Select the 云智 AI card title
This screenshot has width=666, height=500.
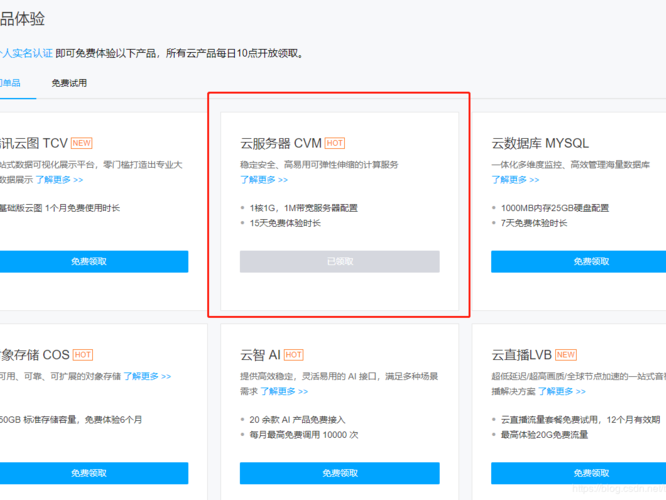point(260,355)
